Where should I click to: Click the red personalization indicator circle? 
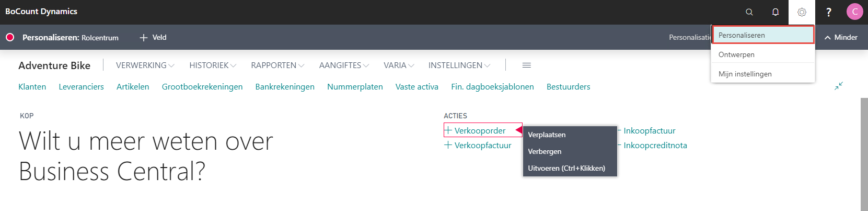(x=9, y=37)
